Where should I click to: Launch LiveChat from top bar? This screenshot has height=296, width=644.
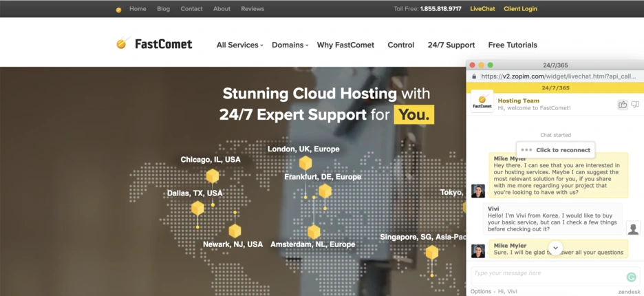(482, 9)
